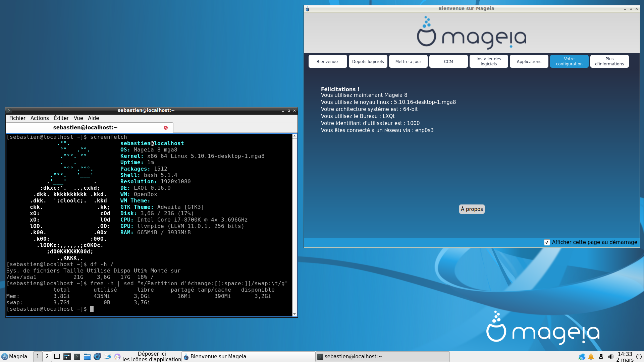The width and height of the screenshot is (644, 362).
Task: Click the terminal prompt cursor line
Action: (50, 309)
